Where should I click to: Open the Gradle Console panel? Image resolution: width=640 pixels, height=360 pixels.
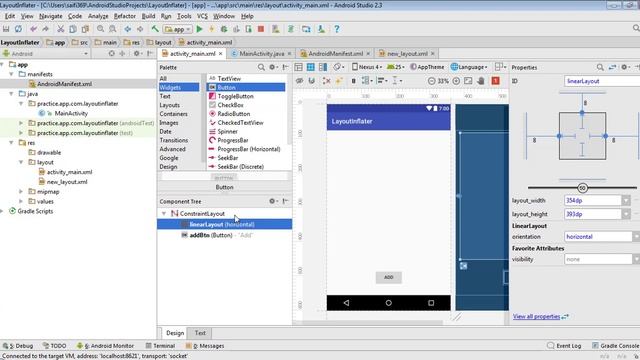(616, 346)
